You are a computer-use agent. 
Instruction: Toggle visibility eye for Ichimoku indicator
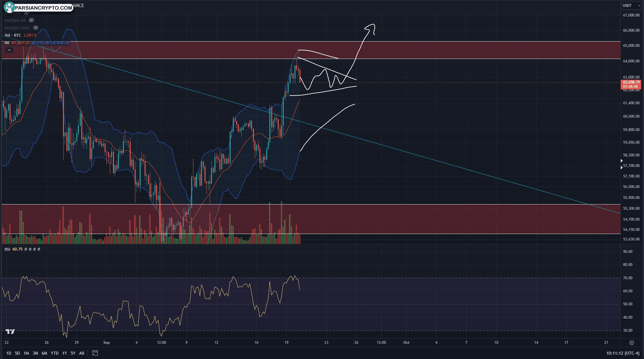(26, 13)
